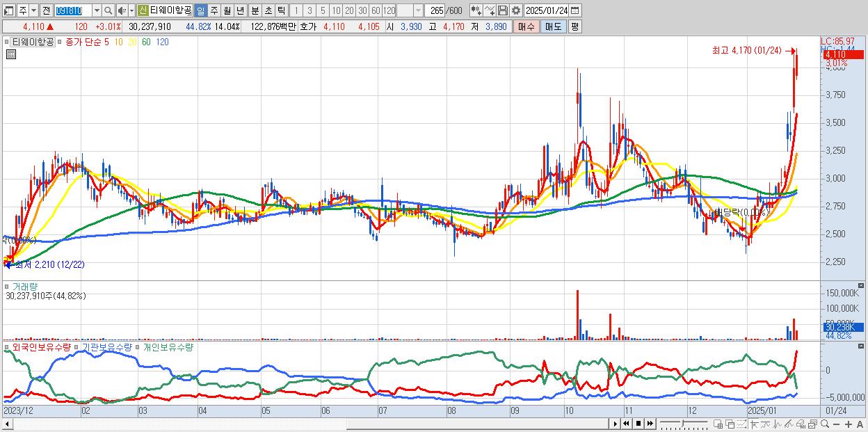Click the small arrow button at volume panel corner
Screen dimensions: 868x432
[862, 285]
